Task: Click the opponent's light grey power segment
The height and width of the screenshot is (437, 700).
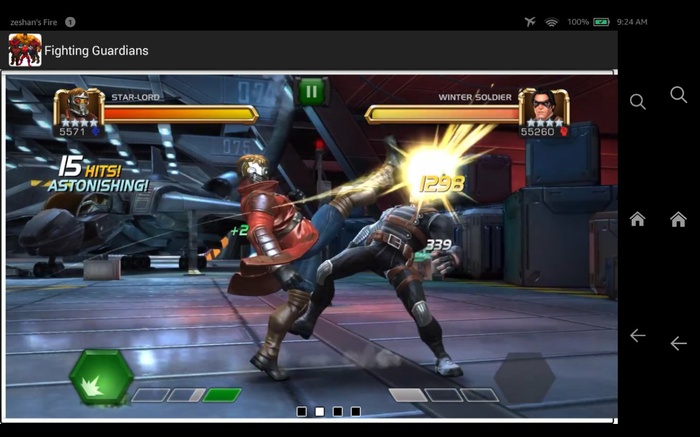Action: click(x=408, y=395)
